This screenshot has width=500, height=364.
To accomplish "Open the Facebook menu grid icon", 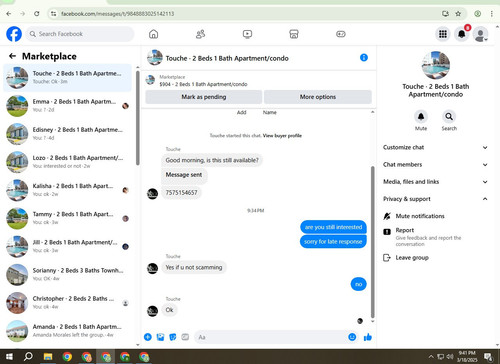I will pyautogui.click(x=443, y=34).
